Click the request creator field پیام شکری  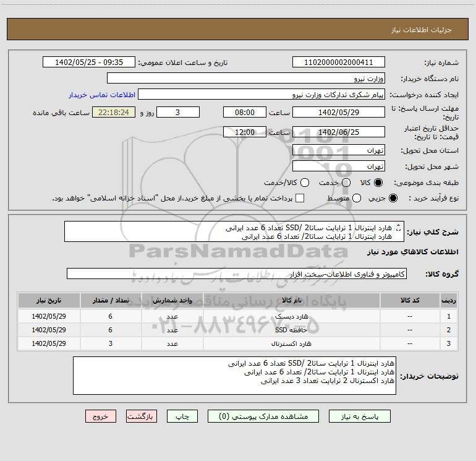[x=261, y=94]
